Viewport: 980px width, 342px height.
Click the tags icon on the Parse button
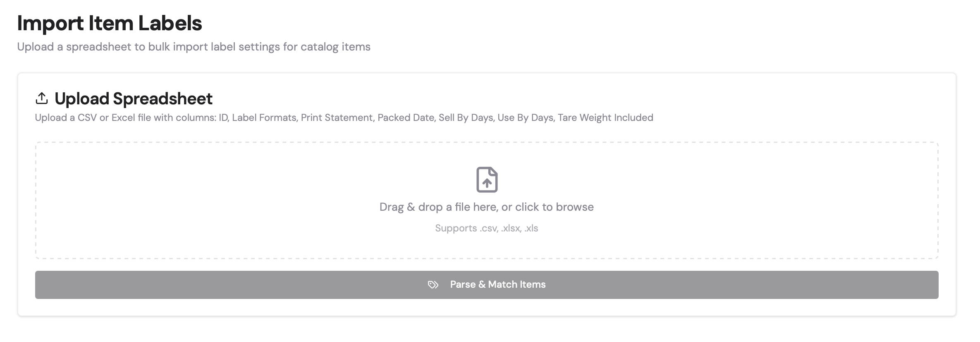(x=433, y=285)
